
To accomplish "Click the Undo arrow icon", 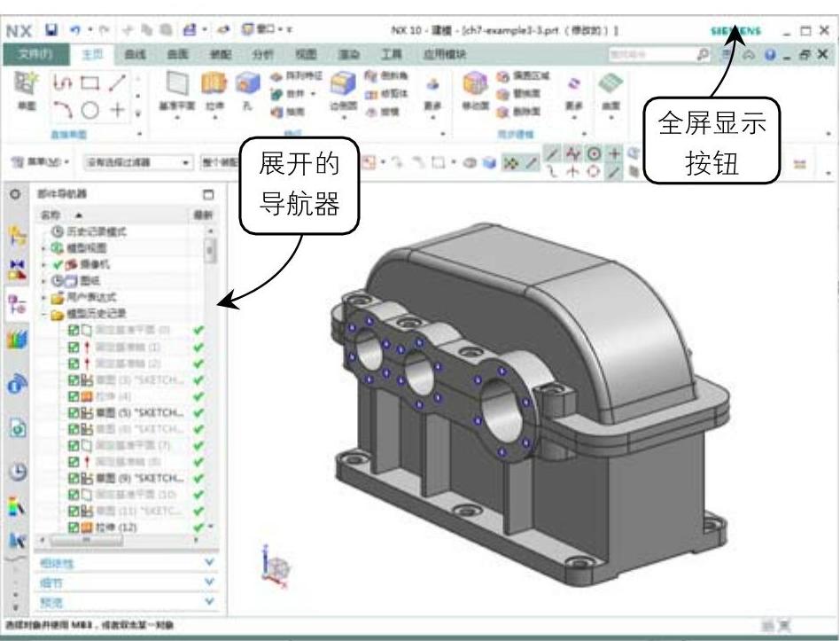I will [75, 30].
